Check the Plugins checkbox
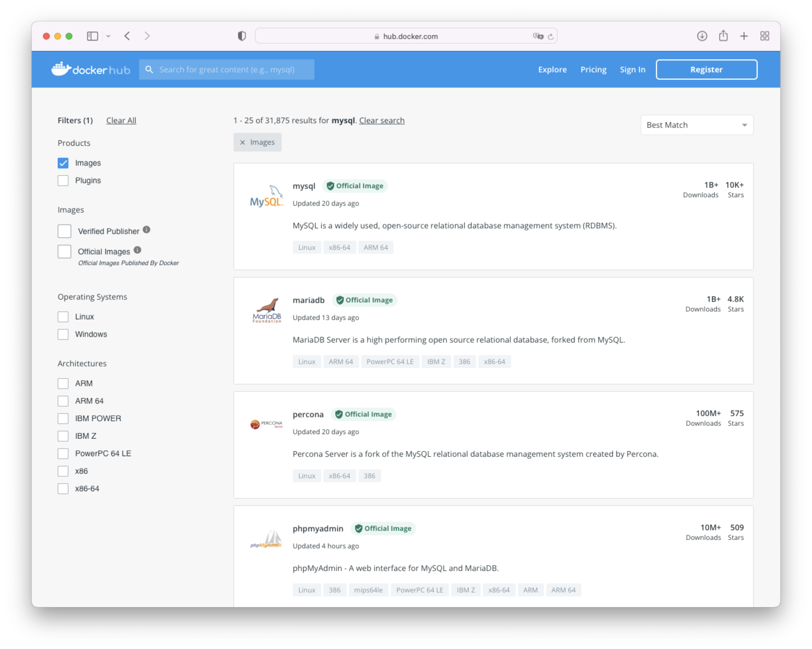Image resolution: width=812 pixels, height=649 pixels. tap(63, 180)
